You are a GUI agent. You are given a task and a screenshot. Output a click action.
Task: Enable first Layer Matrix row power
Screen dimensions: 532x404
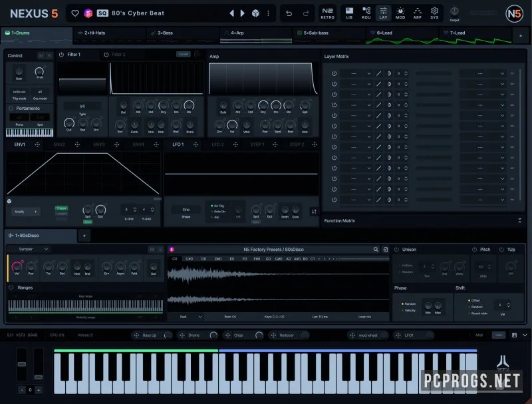pyautogui.click(x=334, y=73)
